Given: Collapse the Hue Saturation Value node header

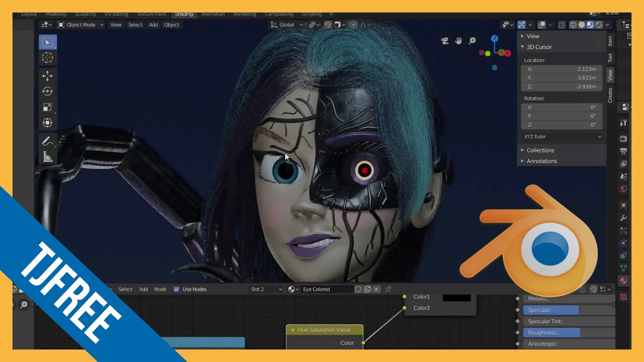Looking at the screenshot, I should coord(293,330).
